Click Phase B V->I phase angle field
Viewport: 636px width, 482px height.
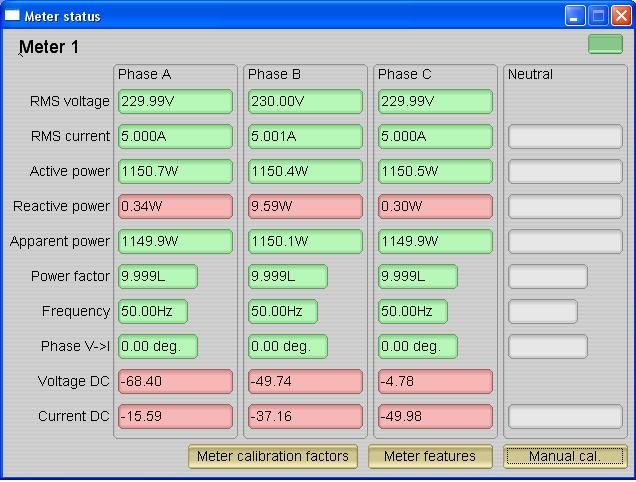(x=288, y=346)
